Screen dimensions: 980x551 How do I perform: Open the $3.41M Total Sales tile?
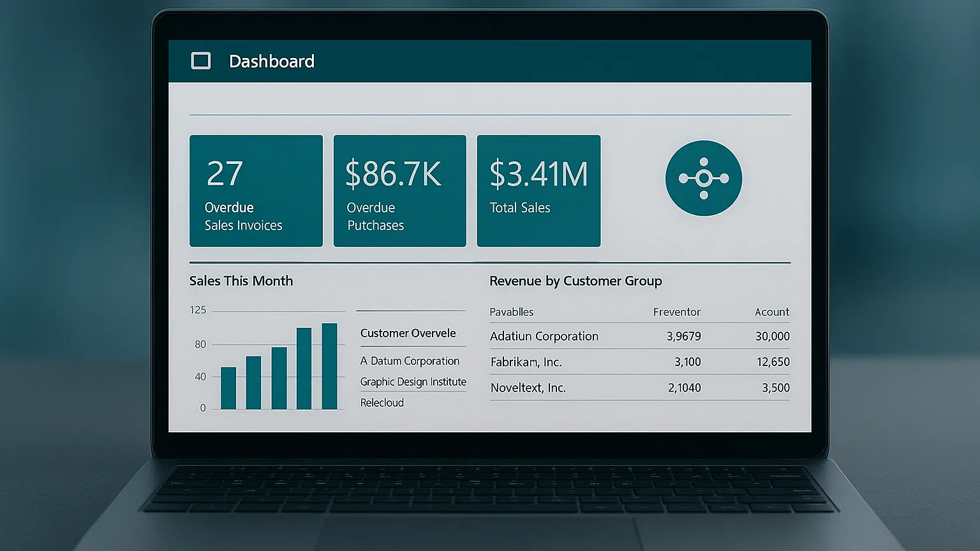point(538,191)
